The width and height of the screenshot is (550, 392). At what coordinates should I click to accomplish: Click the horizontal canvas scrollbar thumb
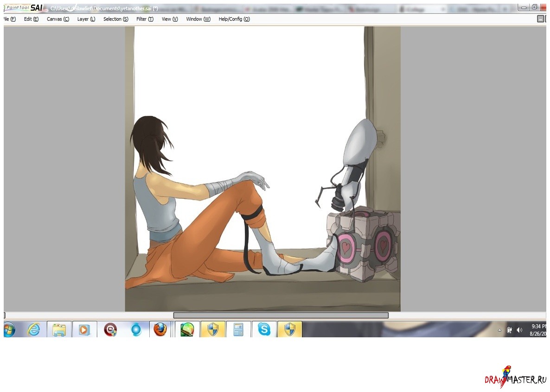(x=281, y=315)
